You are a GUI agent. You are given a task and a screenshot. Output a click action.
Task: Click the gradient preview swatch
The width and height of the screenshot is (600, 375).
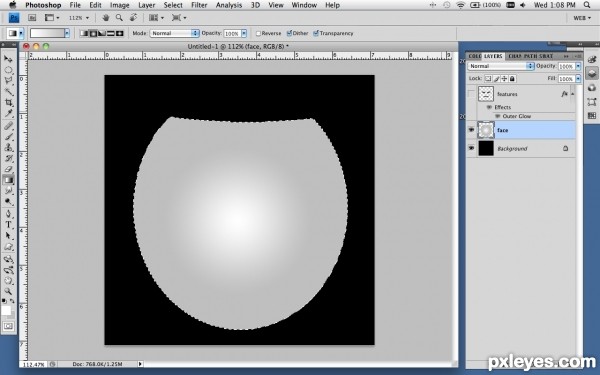coord(47,33)
